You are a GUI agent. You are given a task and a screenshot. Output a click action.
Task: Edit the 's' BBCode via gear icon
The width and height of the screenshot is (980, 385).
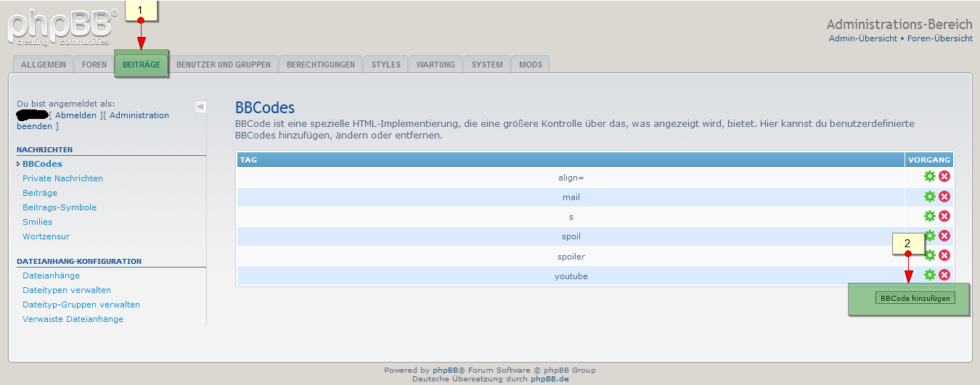click(929, 216)
